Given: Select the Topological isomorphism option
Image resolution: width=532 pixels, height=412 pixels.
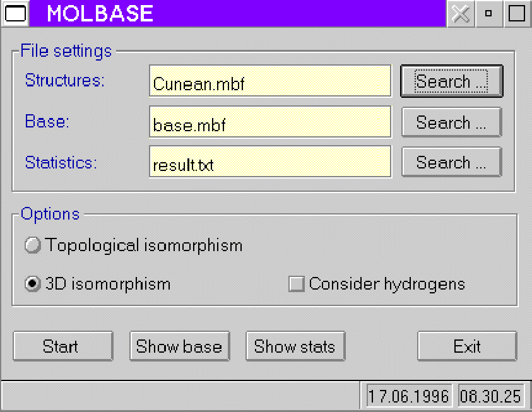Looking at the screenshot, I should (x=33, y=245).
